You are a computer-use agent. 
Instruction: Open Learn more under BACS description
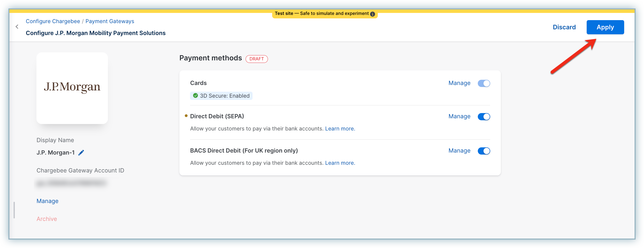tap(340, 163)
